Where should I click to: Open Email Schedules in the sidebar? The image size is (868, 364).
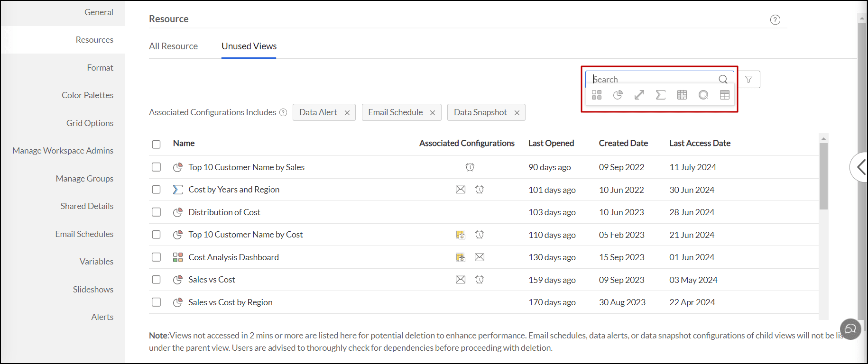[84, 234]
